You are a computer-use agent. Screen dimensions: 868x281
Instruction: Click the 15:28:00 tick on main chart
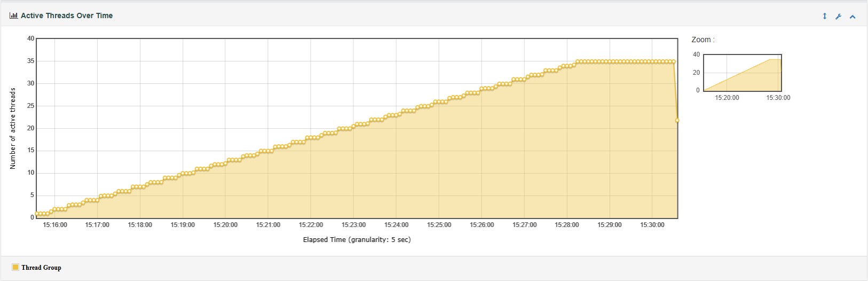tap(567, 225)
